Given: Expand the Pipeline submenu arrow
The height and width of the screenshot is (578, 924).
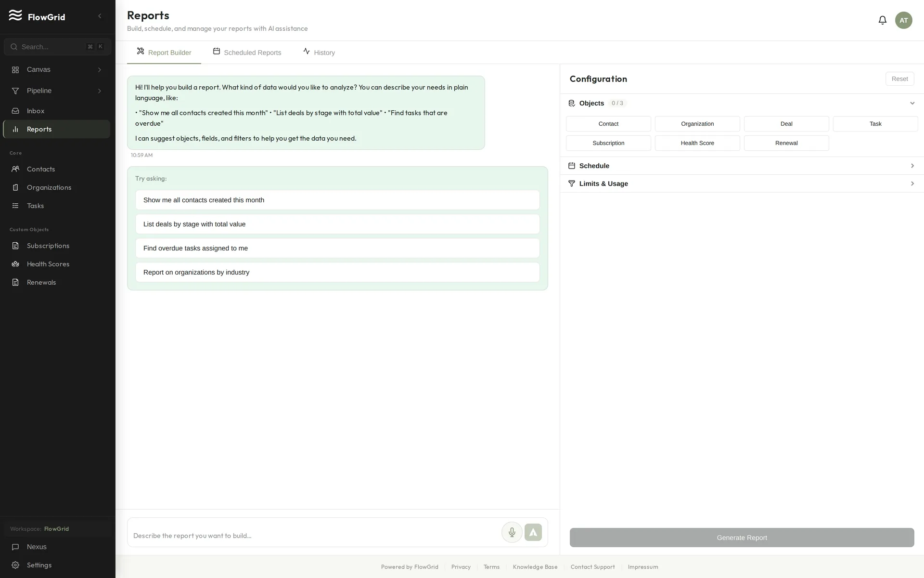Looking at the screenshot, I should tap(100, 91).
